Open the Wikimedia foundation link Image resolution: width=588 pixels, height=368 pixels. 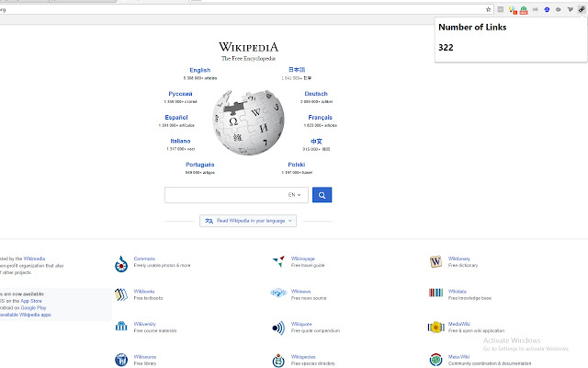pos(34,259)
